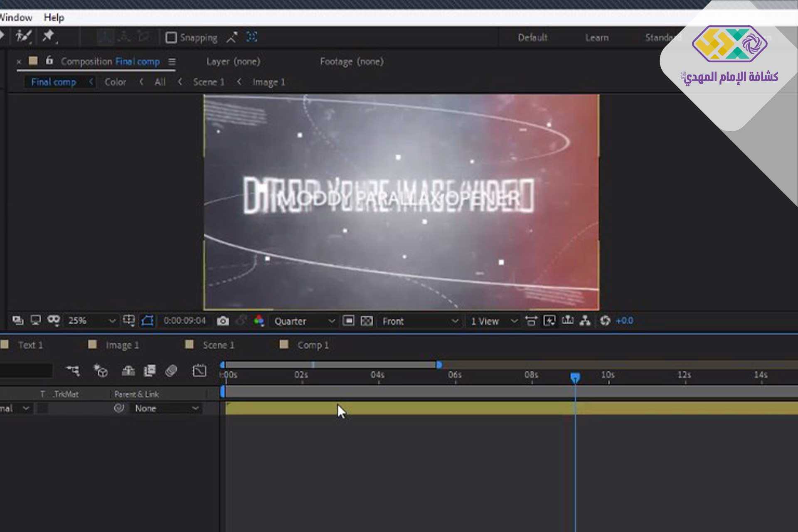Screen dimensions: 798x532
Task: Enable Motion Blur in timeline
Action: pyautogui.click(x=171, y=370)
